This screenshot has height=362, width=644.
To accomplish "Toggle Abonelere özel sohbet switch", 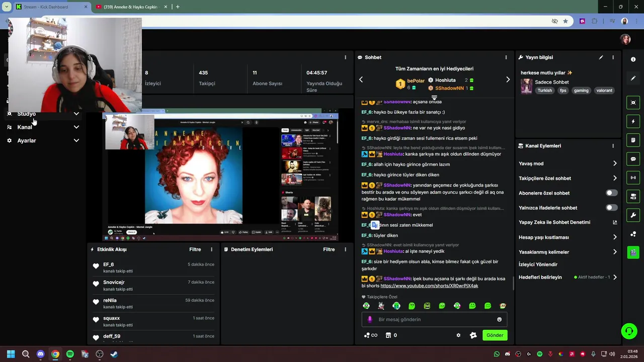I will point(611,193).
